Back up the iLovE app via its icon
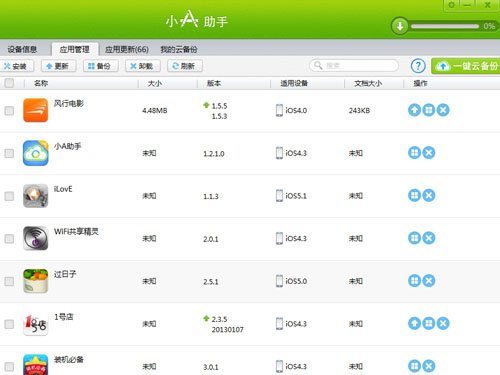 click(414, 195)
